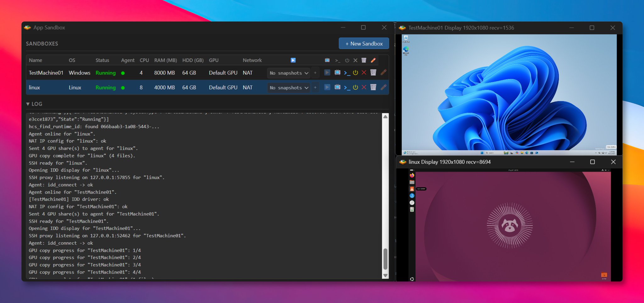Open snapshots dropdown for TestMachine01
This screenshot has height=303, width=644.
288,73
